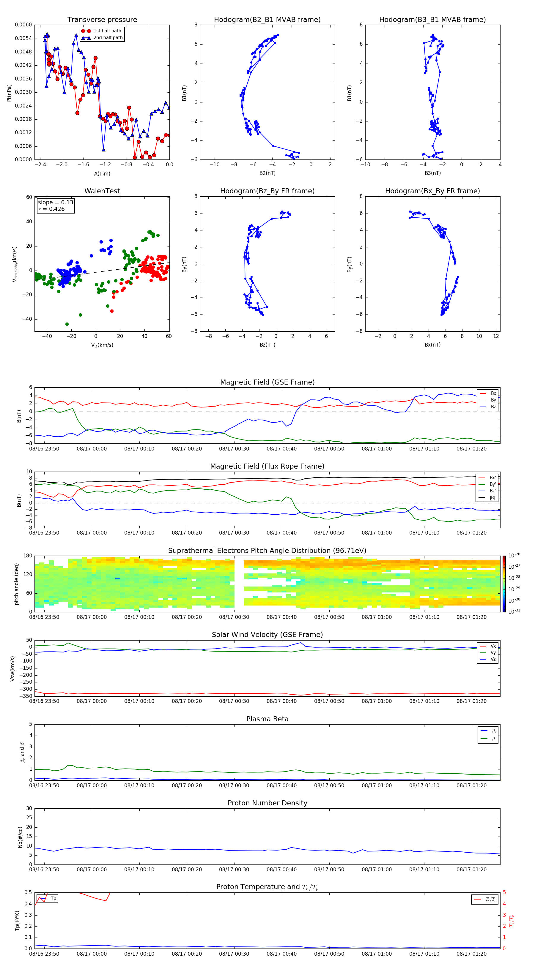Click the 'Bz' legend entry in GSE panel
Viewport: 535px width, 980px height.
(x=488, y=407)
